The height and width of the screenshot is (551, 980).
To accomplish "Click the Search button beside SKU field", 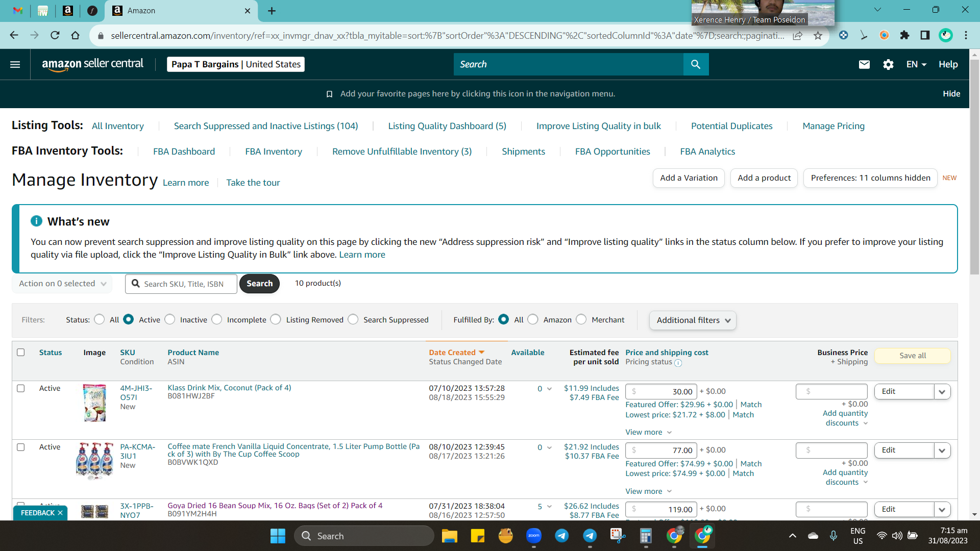I will click(259, 284).
